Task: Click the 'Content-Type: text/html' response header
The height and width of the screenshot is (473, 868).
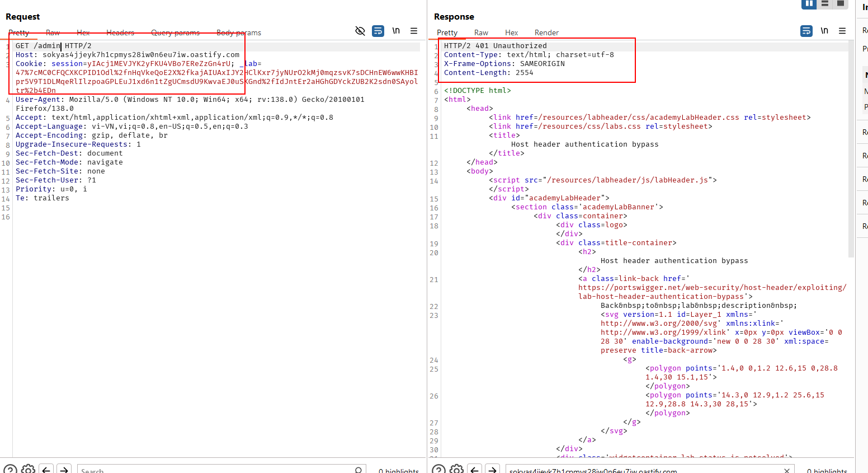Action: click(529, 55)
